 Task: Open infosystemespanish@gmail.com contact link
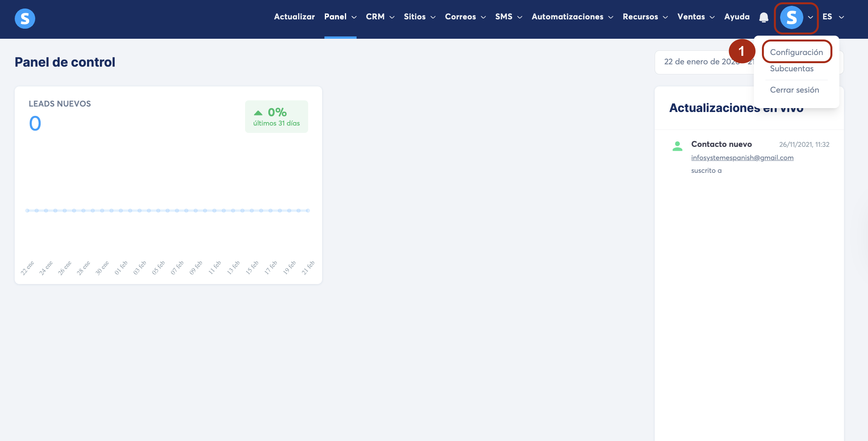pos(742,158)
